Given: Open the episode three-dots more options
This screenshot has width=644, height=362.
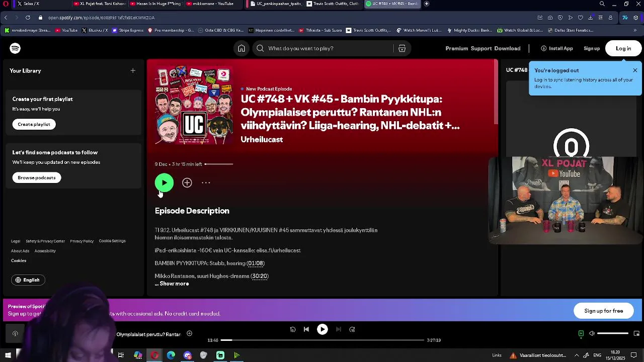Looking at the screenshot, I should 206,183.
